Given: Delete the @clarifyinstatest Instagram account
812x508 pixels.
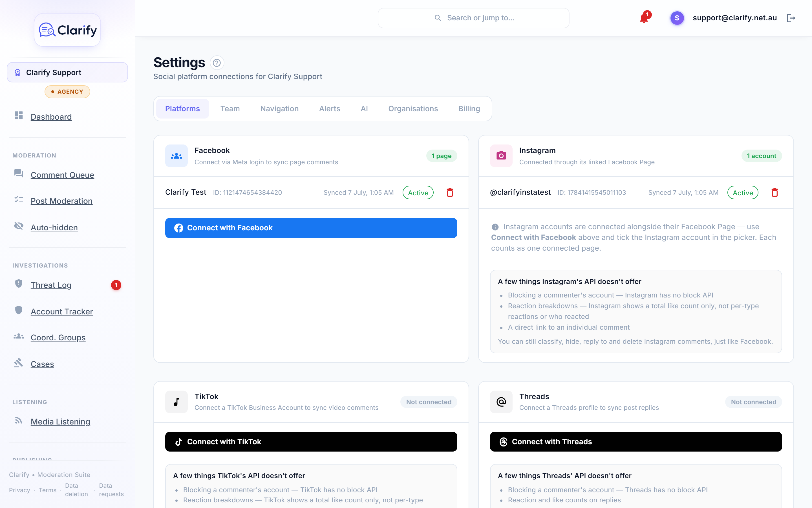Looking at the screenshot, I should click(x=775, y=192).
